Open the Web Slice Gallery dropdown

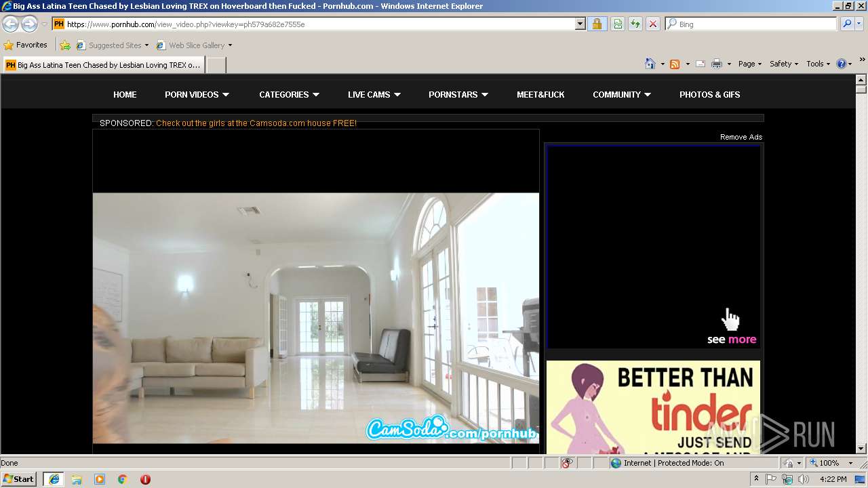tap(195, 45)
